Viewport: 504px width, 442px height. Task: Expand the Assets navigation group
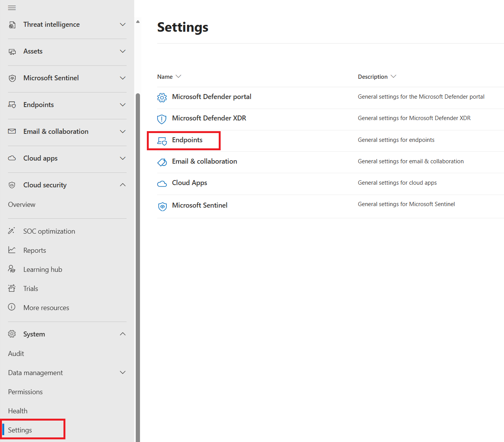122,51
